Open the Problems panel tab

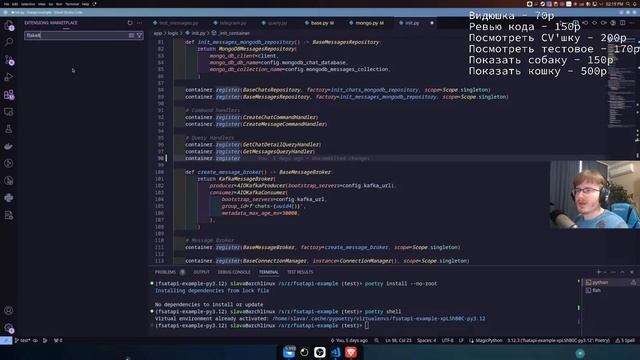click(165, 272)
